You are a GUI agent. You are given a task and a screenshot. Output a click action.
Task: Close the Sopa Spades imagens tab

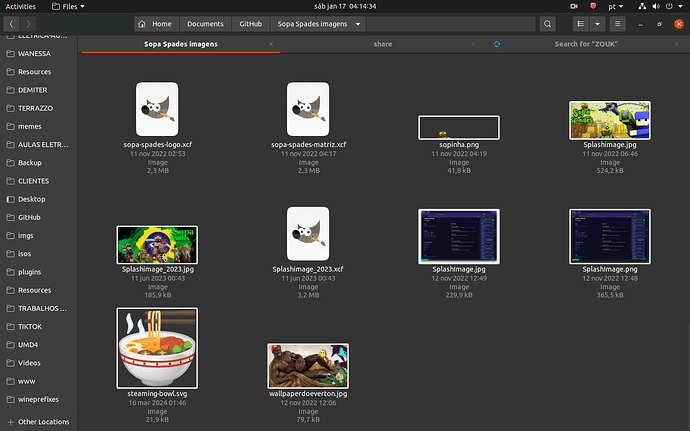pos(271,44)
